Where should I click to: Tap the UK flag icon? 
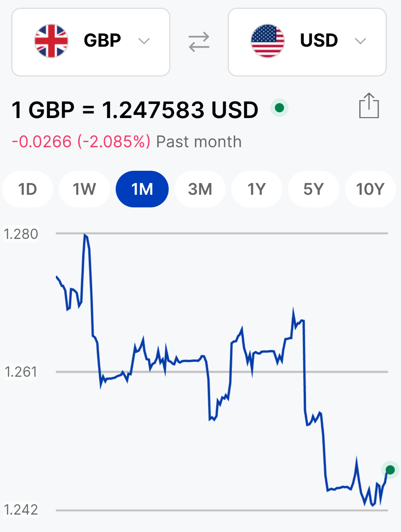tap(51, 41)
